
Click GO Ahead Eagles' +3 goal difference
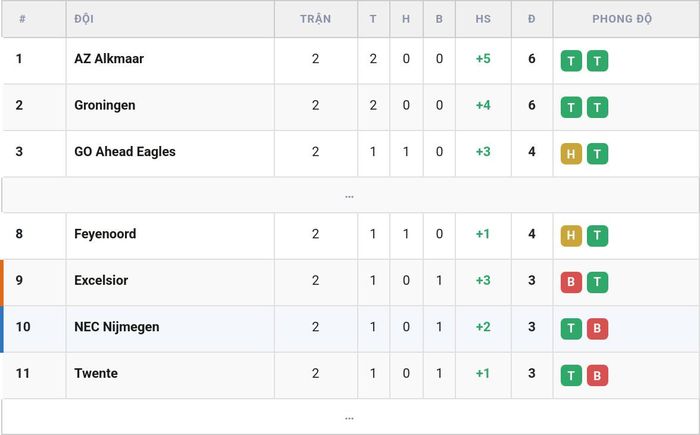tap(483, 151)
